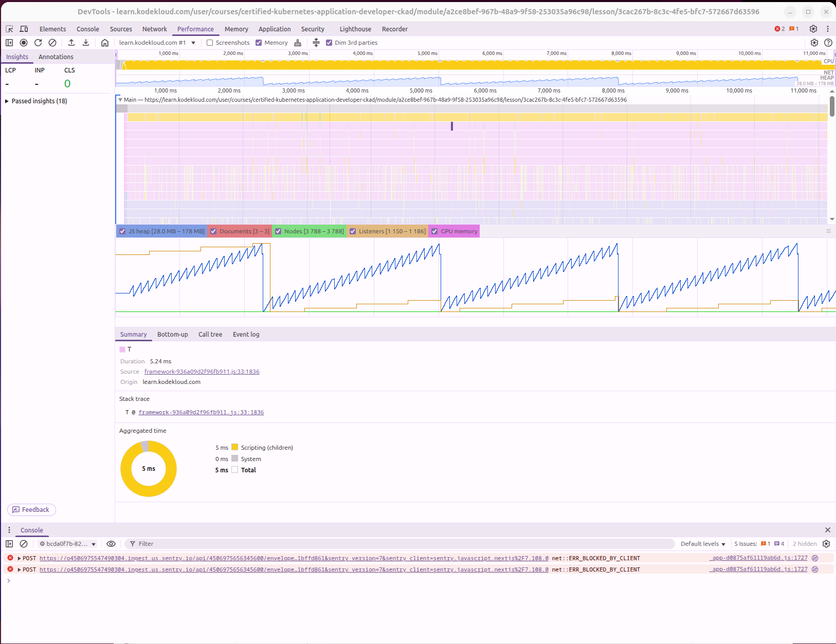Open Performance panel help icon
Screen dimensions: 836x644
[828, 43]
